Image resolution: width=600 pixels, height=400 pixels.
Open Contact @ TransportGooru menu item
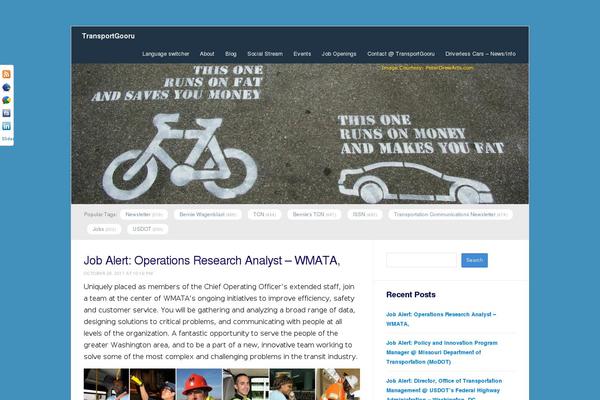(x=401, y=54)
